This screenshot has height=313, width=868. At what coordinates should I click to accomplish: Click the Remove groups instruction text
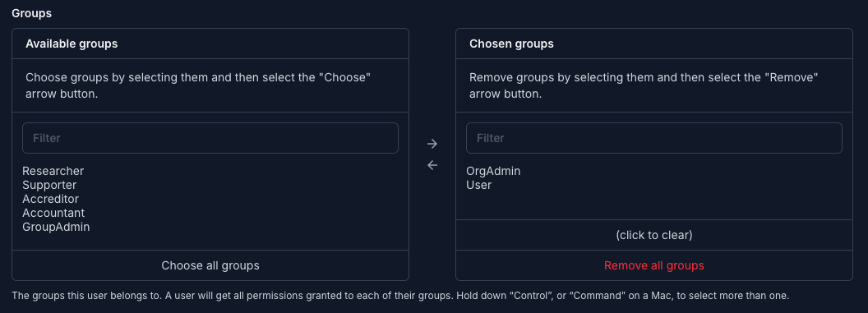pos(644,85)
